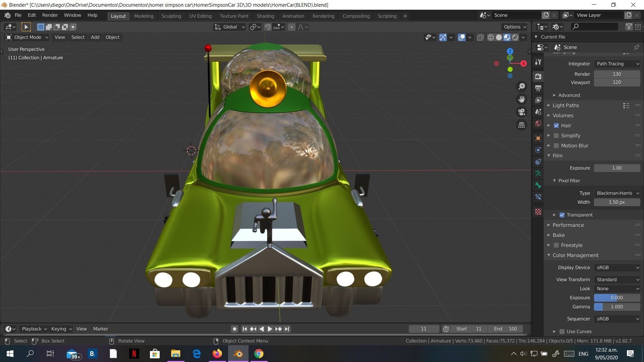Open the View Layer properties tab
Screen dimensions: 644x362
pos(538,100)
